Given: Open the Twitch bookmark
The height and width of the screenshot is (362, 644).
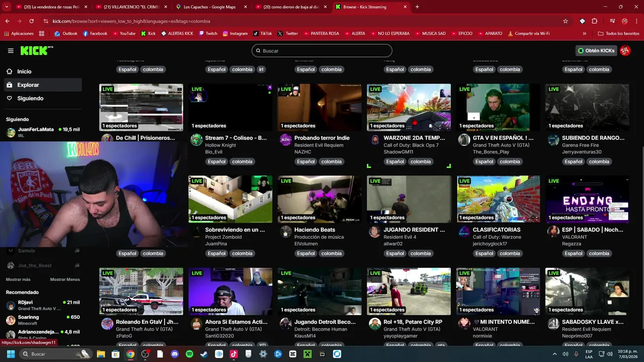Looking at the screenshot, I should point(208,34).
